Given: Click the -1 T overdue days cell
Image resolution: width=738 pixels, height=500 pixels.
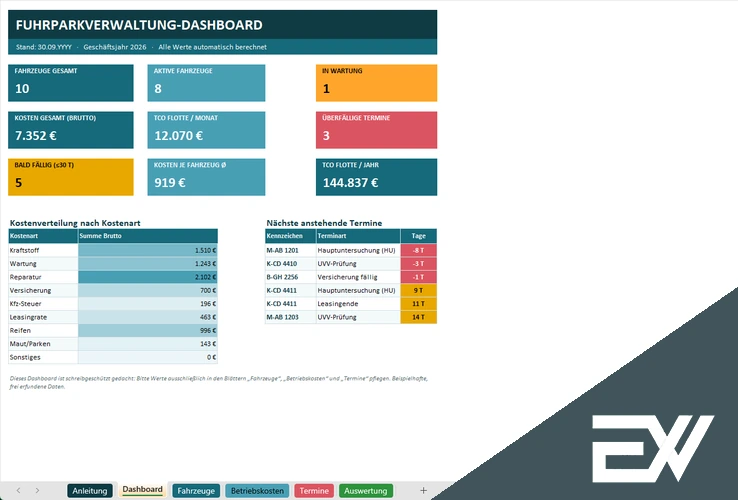Looking at the screenshot, I should click(418, 277).
